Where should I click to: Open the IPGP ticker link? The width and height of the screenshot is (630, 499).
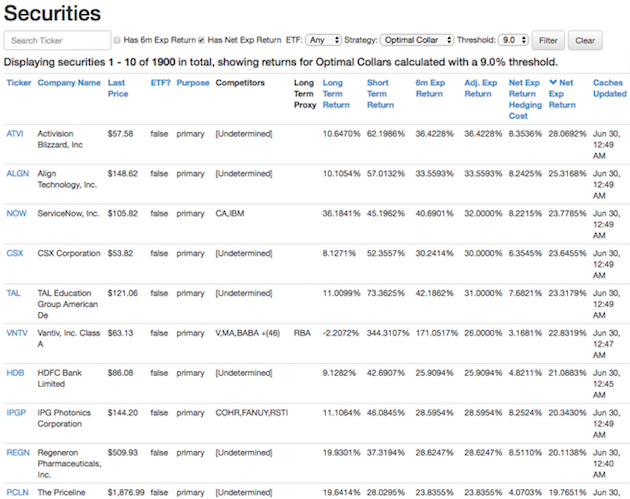(16, 413)
